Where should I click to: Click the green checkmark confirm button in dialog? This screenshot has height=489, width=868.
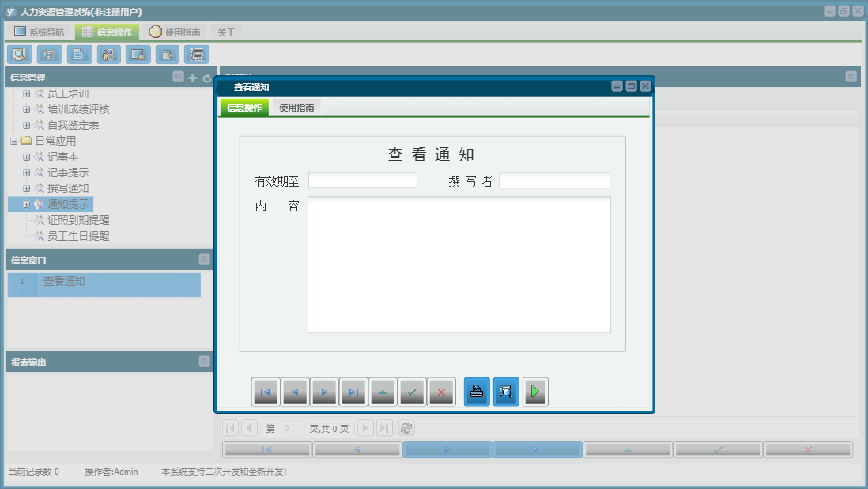pyautogui.click(x=413, y=392)
